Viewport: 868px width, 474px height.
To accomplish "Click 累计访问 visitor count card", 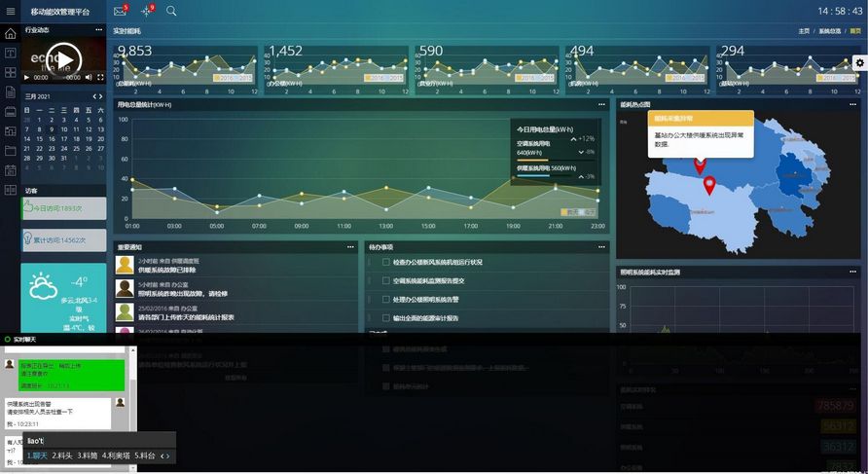I will (x=63, y=240).
